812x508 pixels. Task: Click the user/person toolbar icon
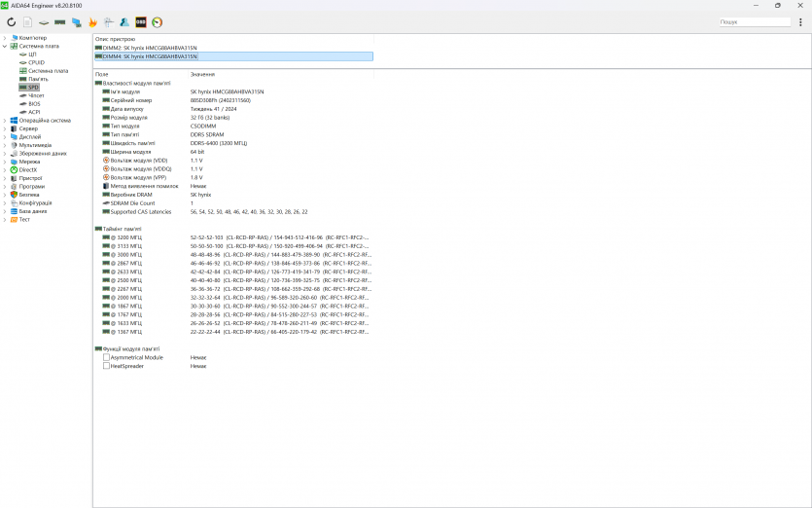pyautogui.click(x=124, y=21)
